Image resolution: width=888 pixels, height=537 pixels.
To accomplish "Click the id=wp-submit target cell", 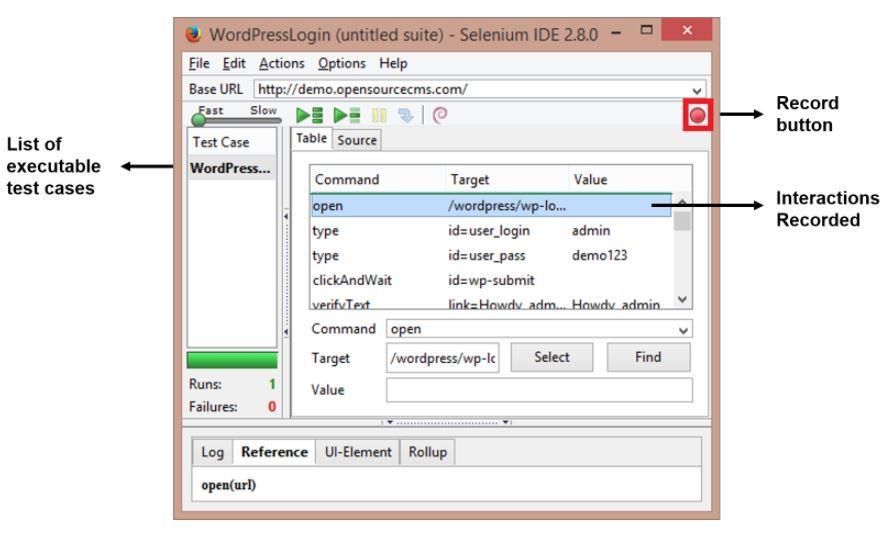I will pos(491,280).
